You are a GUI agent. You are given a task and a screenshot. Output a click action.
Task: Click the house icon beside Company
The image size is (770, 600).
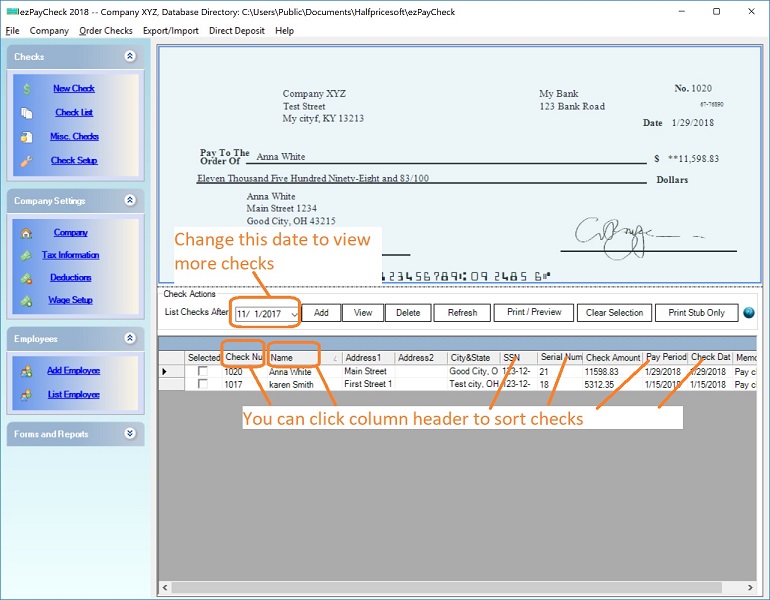[27, 233]
